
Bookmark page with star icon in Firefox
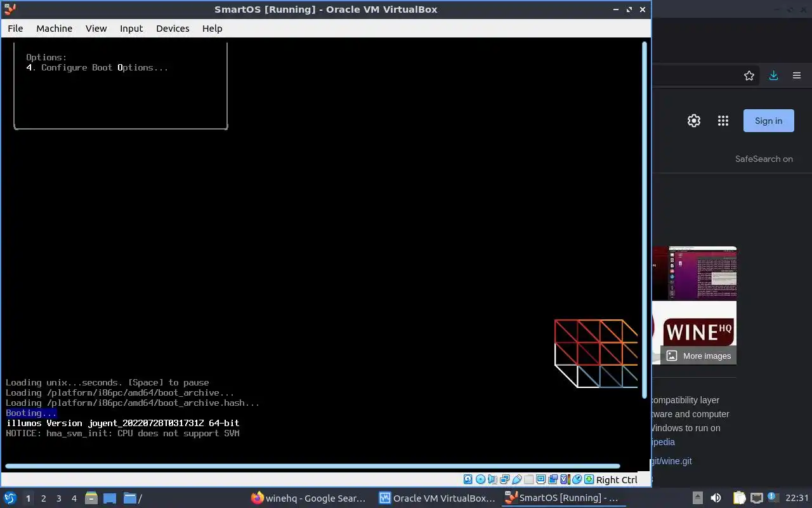tap(749, 76)
